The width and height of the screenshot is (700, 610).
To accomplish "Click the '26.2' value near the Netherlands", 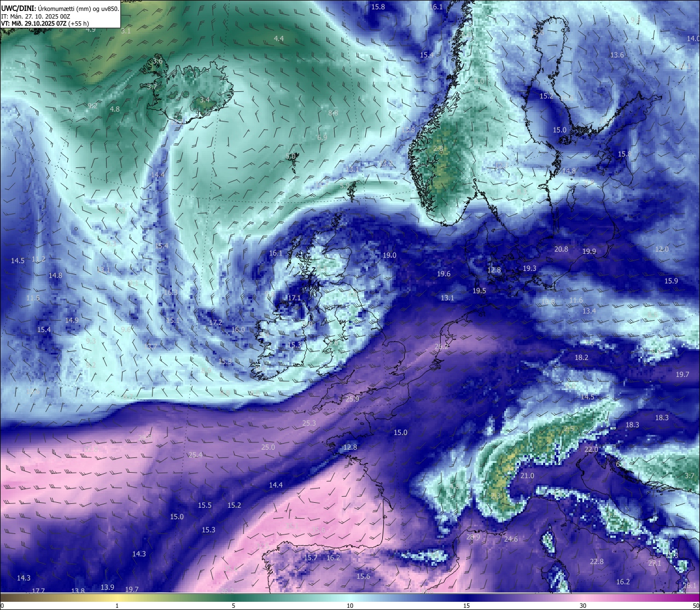I will 441,346.
